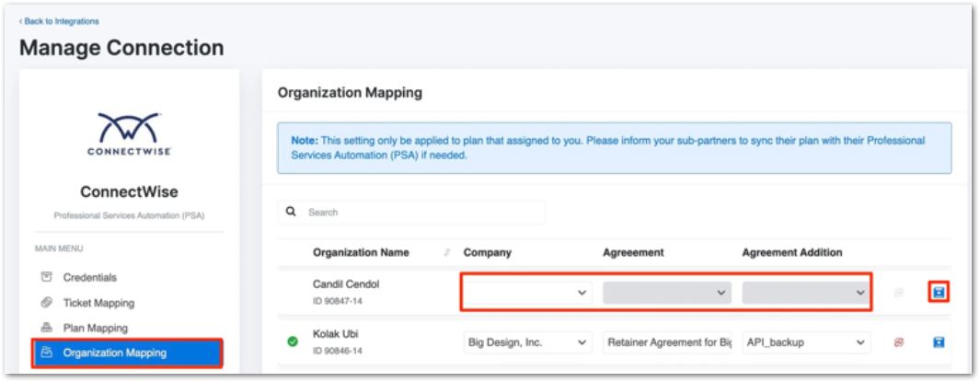Open the Company dropdown for Candil Cendol
Viewport: 980px width, 382px height.
[527, 293]
